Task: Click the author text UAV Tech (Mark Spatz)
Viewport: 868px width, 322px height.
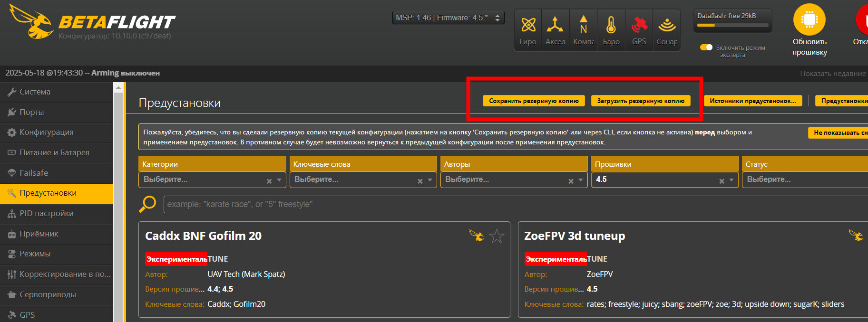Action: [246, 274]
